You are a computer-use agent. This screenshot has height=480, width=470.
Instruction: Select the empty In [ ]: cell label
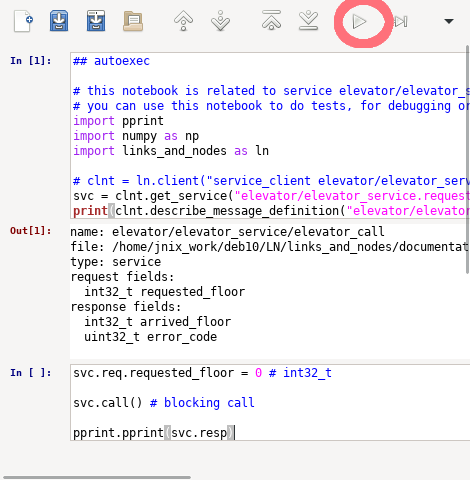pyautogui.click(x=31, y=373)
